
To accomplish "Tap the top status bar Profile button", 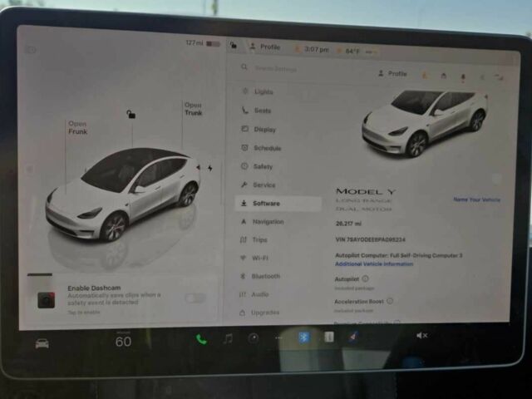I will [x=265, y=47].
